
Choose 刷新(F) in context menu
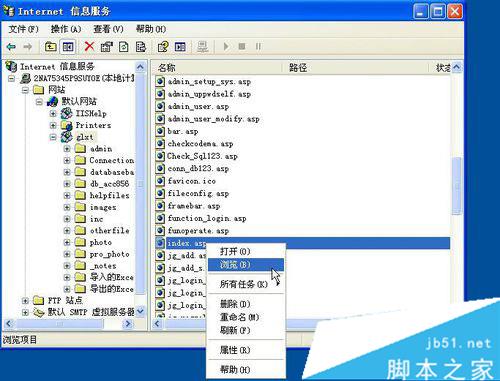pyautogui.click(x=246, y=330)
